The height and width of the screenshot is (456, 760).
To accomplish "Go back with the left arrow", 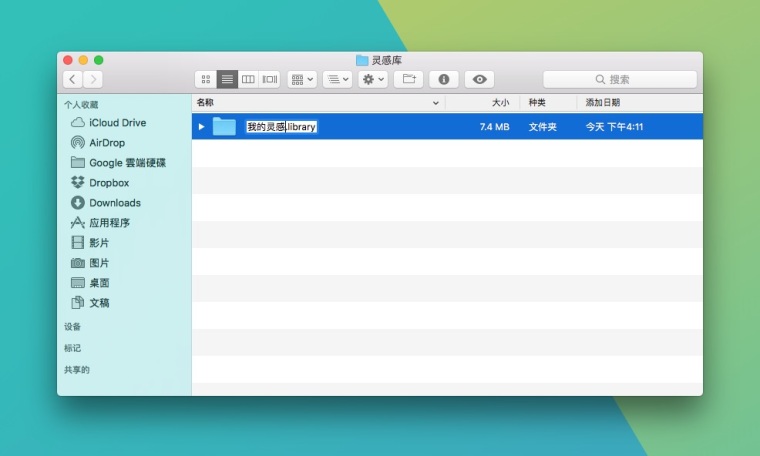I will [x=73, y=79].
